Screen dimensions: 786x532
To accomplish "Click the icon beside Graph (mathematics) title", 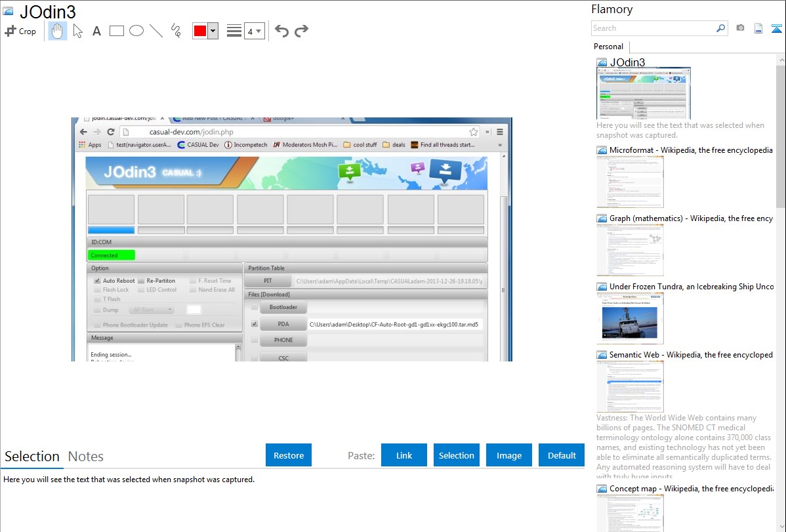I will (602, 218).
